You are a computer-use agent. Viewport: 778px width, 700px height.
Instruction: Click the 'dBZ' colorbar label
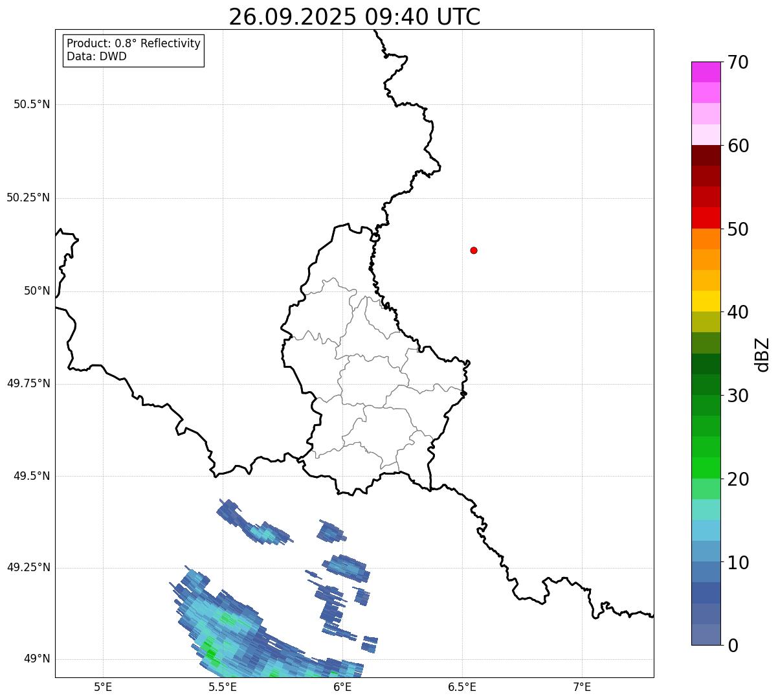762,354
